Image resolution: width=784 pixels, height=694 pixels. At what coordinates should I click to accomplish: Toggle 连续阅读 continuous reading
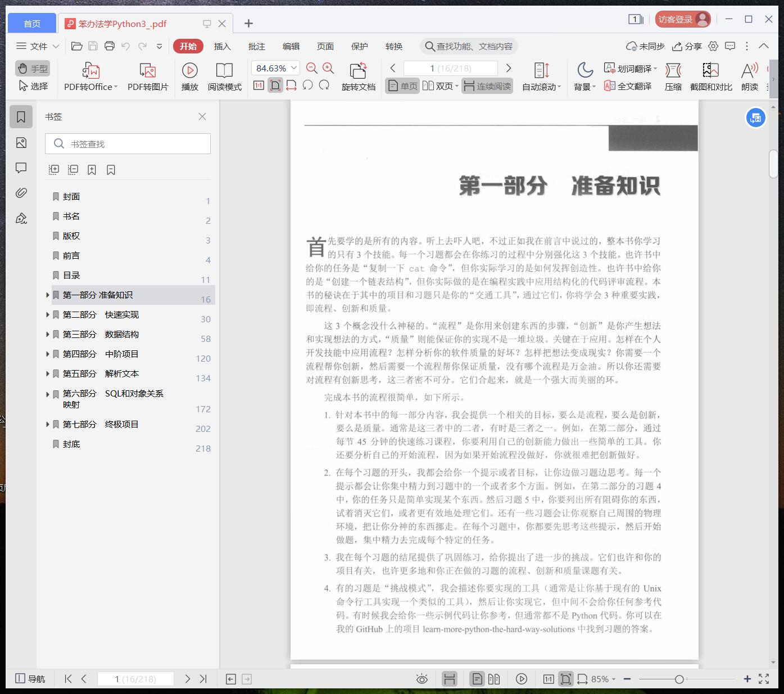click(487, 86)
